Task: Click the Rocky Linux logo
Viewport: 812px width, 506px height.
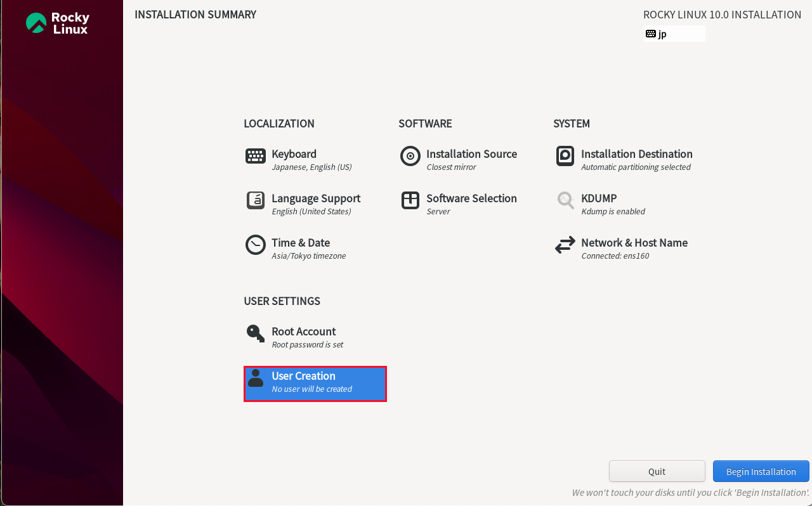Action: (x=57, y=23)
